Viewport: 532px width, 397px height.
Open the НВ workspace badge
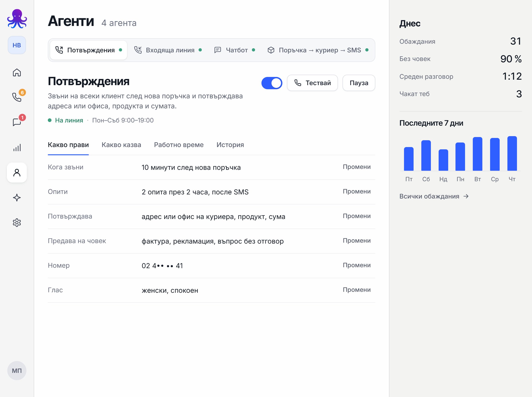point(17,45)
